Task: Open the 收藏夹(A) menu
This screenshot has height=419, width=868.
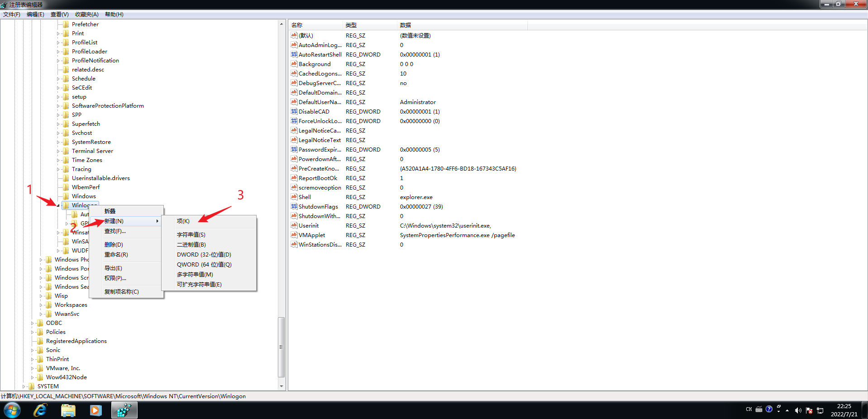Action: 87,14
